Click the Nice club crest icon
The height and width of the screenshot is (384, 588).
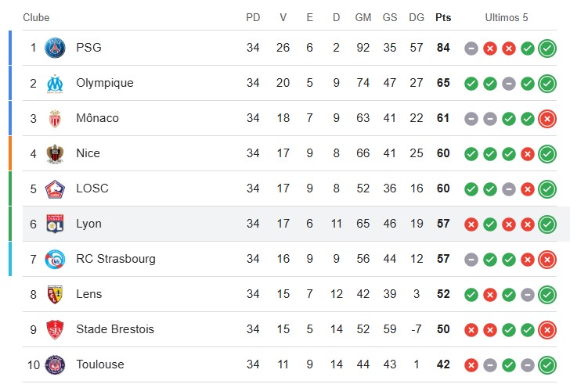click(x=55, y=153)
